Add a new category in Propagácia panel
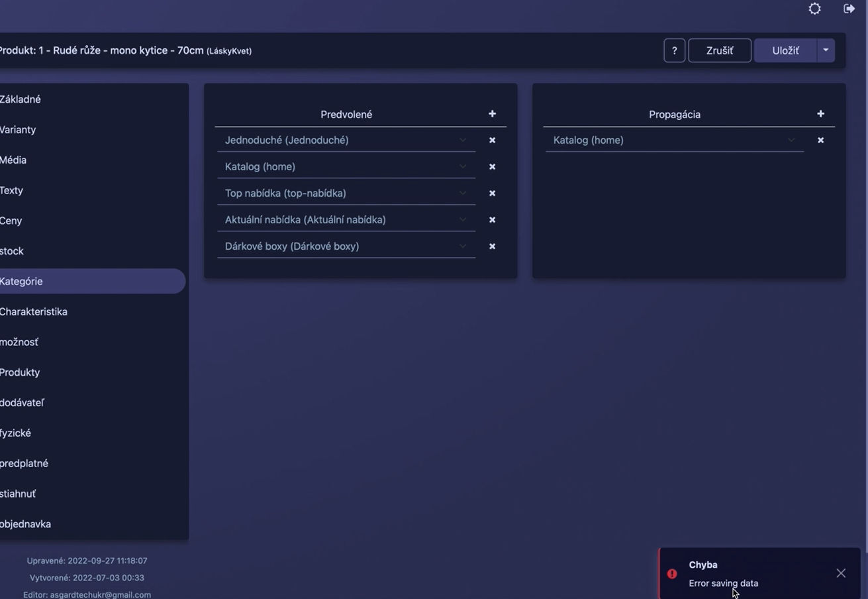 pyautogui.click(x=820, y=113)
